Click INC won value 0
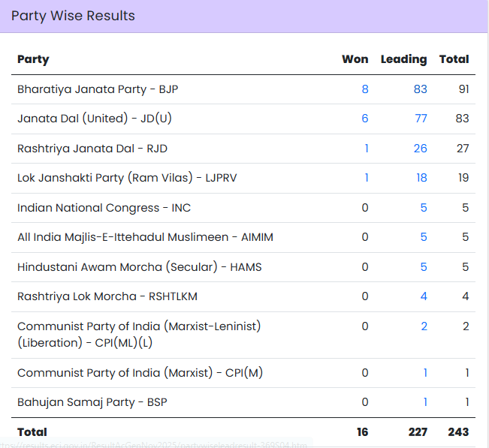 tap(365, 207)
